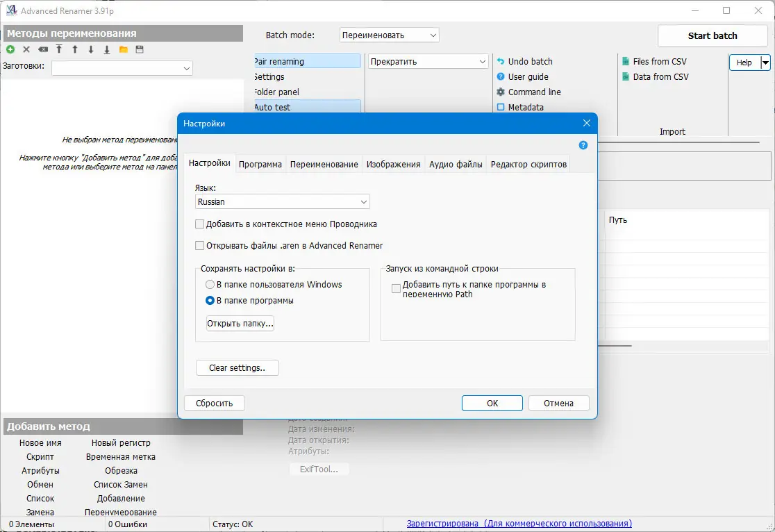The image size is (775, 532).
Task: Click the Сбросить button
Action: click(x=214, y=403)
